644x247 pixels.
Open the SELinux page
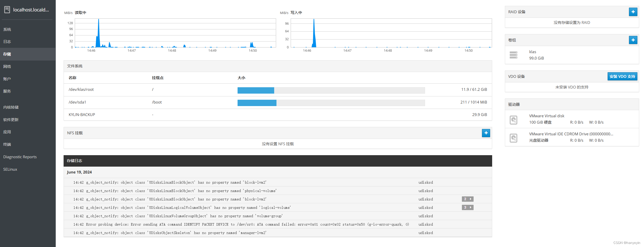click(28, 169)
